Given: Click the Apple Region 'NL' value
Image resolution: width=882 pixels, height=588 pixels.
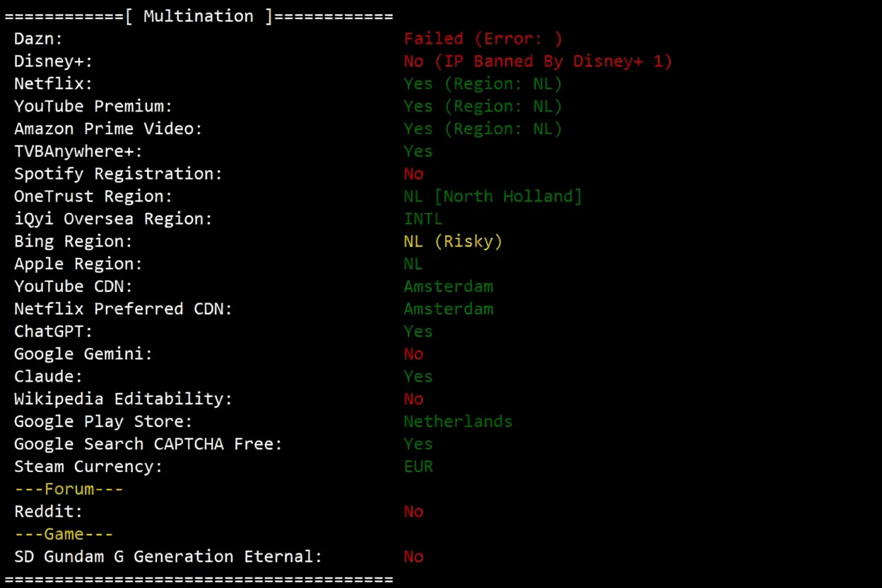Looking at the screenshot, I should pyautogui.click(x=413, y=265).
